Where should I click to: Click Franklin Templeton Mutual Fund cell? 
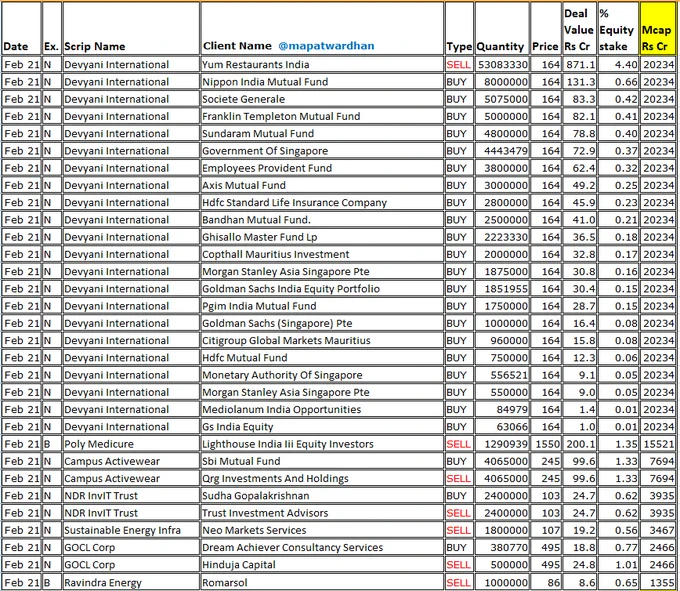tap(322, 116)
